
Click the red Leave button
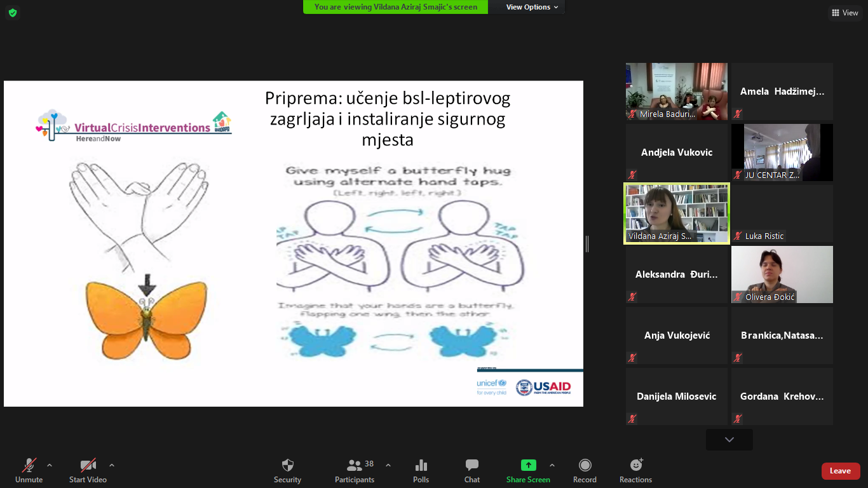(x=840, y=471)
